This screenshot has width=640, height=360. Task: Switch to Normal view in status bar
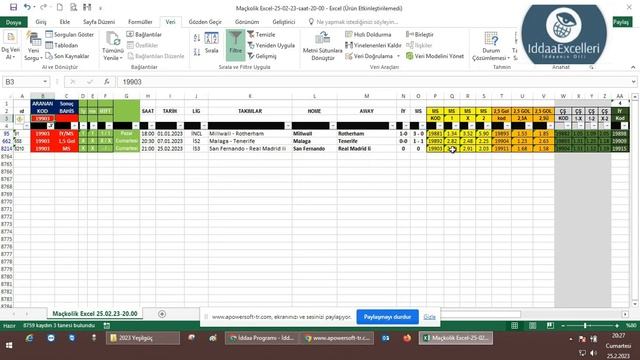[x=515, y=325]
